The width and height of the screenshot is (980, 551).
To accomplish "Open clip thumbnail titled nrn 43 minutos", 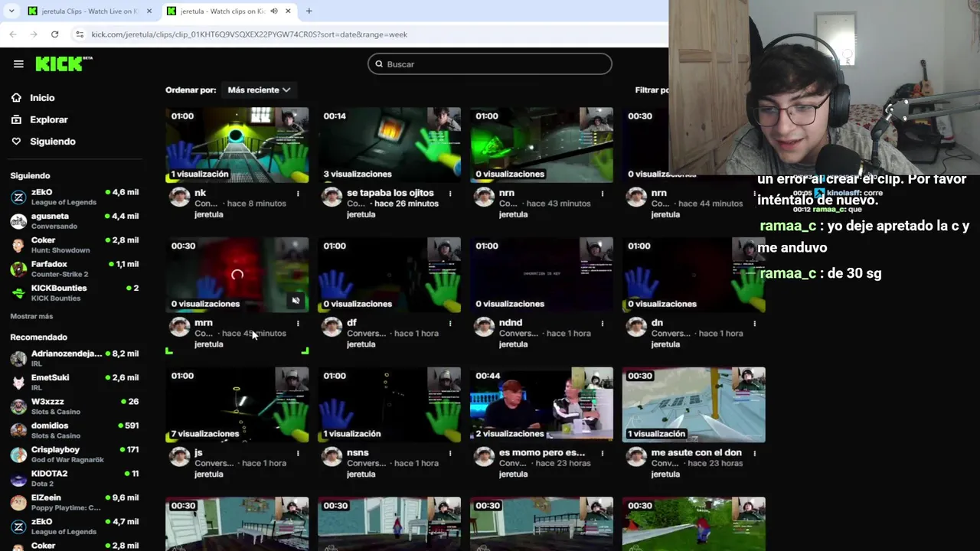I will [x=542, y=145].
